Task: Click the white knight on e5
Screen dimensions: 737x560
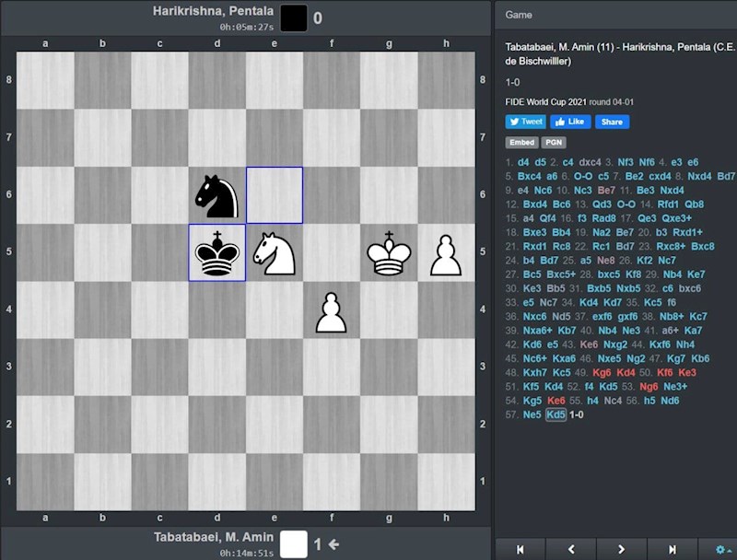Action: pyautogui.click(x=274, y=253)
